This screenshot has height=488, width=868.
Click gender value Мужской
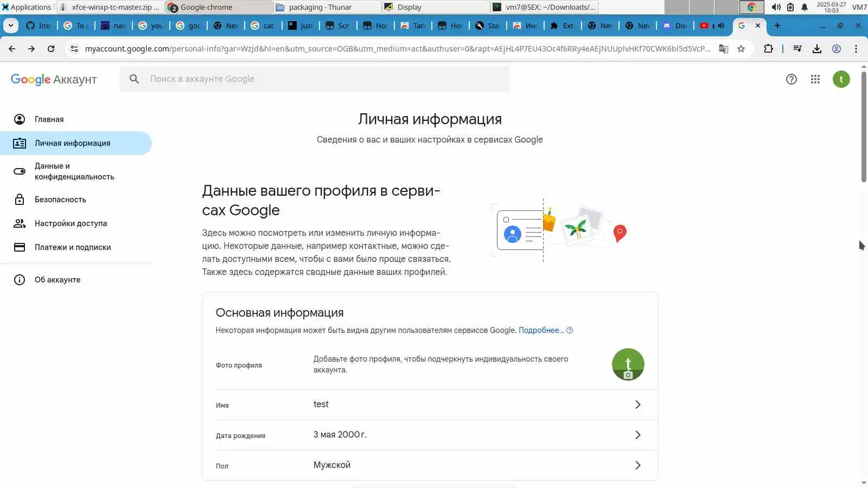click(332, 465)
